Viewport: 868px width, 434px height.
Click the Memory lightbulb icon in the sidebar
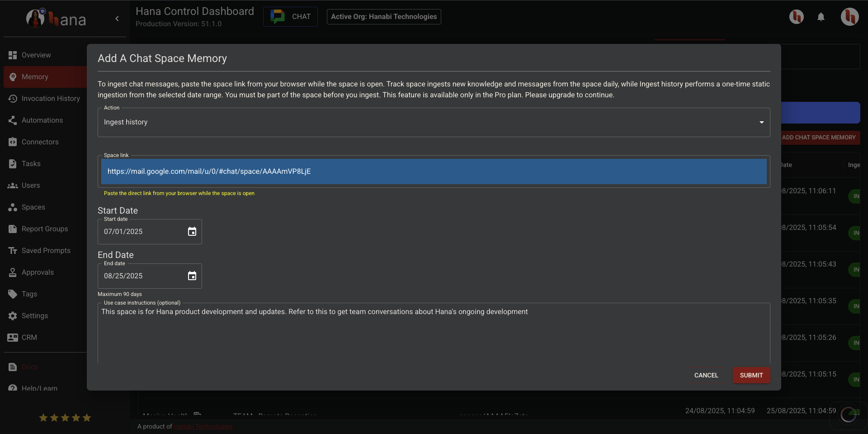(13, 77)
